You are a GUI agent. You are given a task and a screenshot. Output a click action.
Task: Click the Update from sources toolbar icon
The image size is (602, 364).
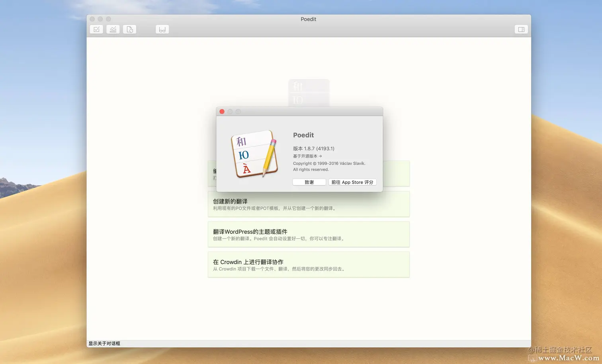click(130, 29)
